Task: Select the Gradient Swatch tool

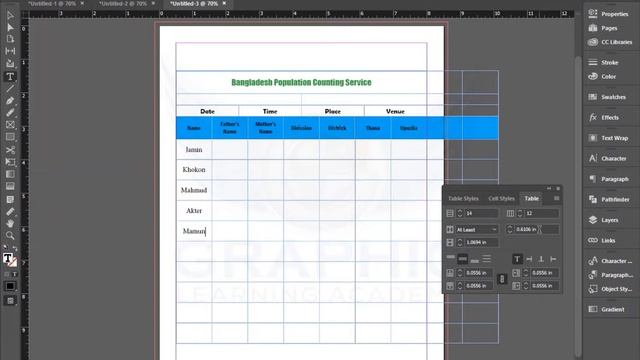Action: [10, 174]
